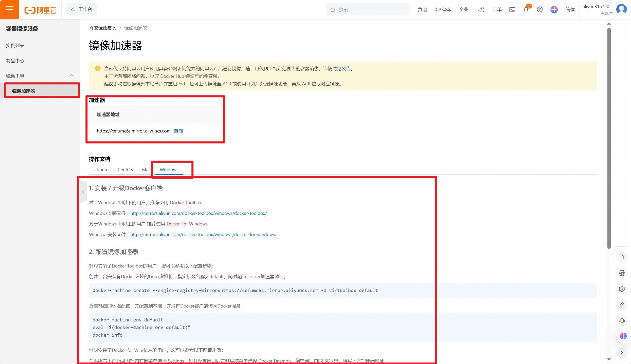Image resolution: width=631 pixels, height=364 pixels.
Task: Click the docker-machine env default code block
Action: point(343,327)
